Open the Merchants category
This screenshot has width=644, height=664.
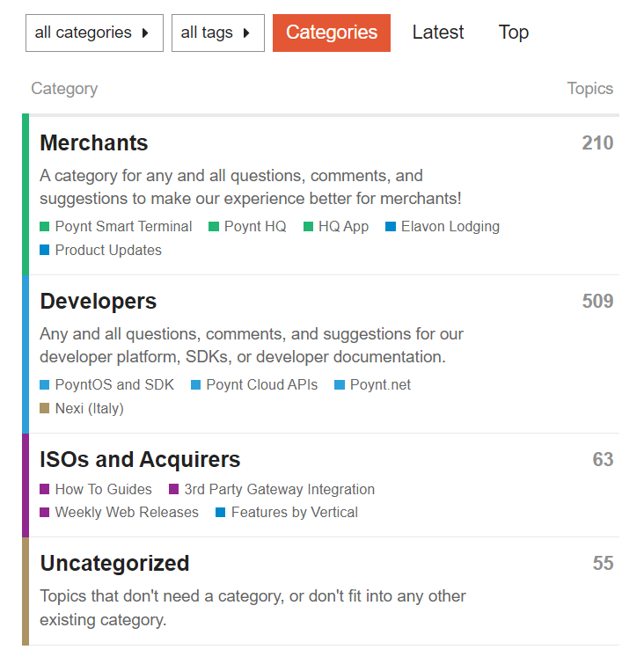click(93, 142)
